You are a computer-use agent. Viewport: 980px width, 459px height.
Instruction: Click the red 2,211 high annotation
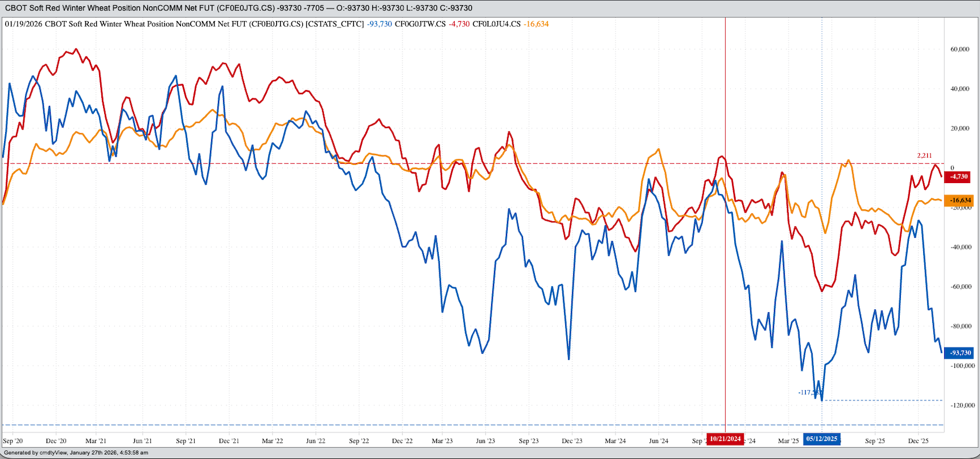pyautogui.click(x=924, y=155)
